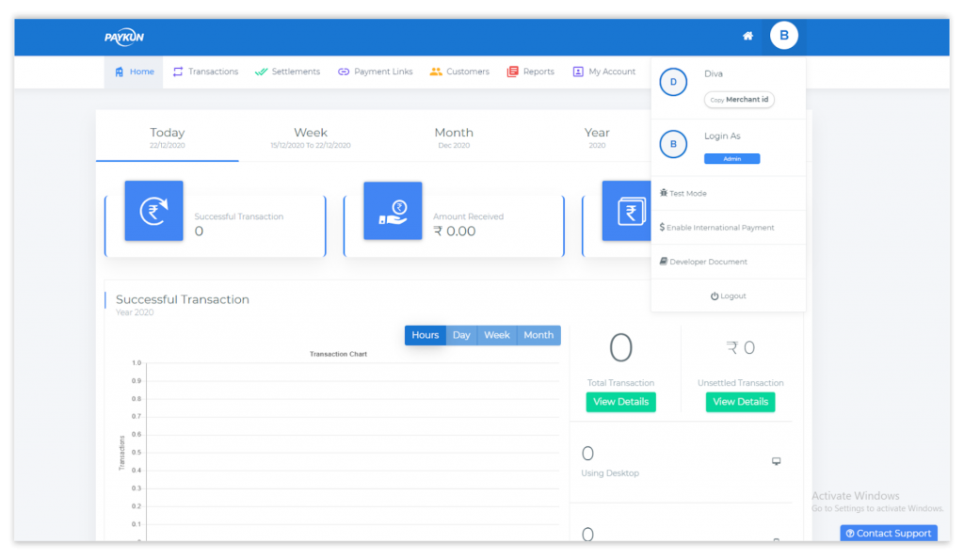
Task: Click the Transaction Chart title
Action: coord(338,354)
